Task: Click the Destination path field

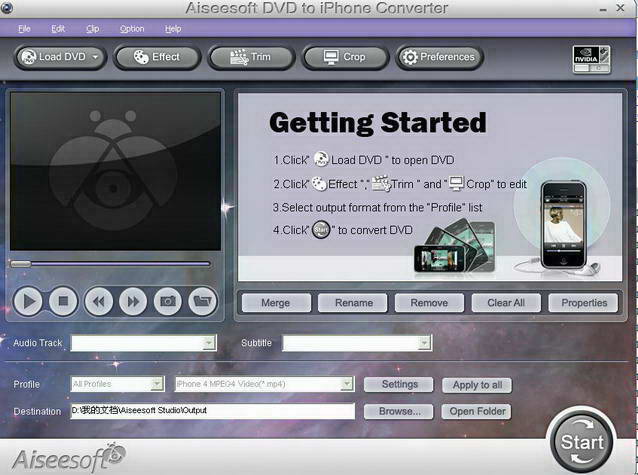Action: [212, 411]
